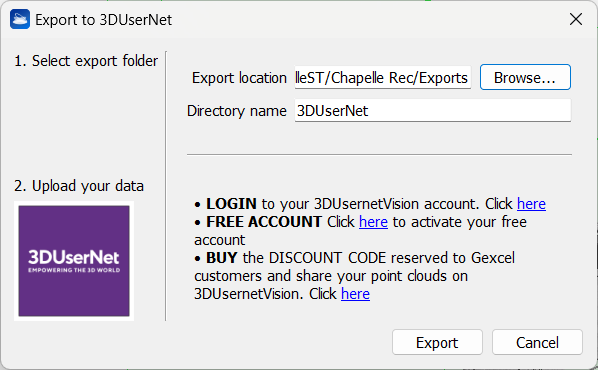598x370 pixels.
Task: Click the bold LOGIN text
Action: click(x=231, y=204)
